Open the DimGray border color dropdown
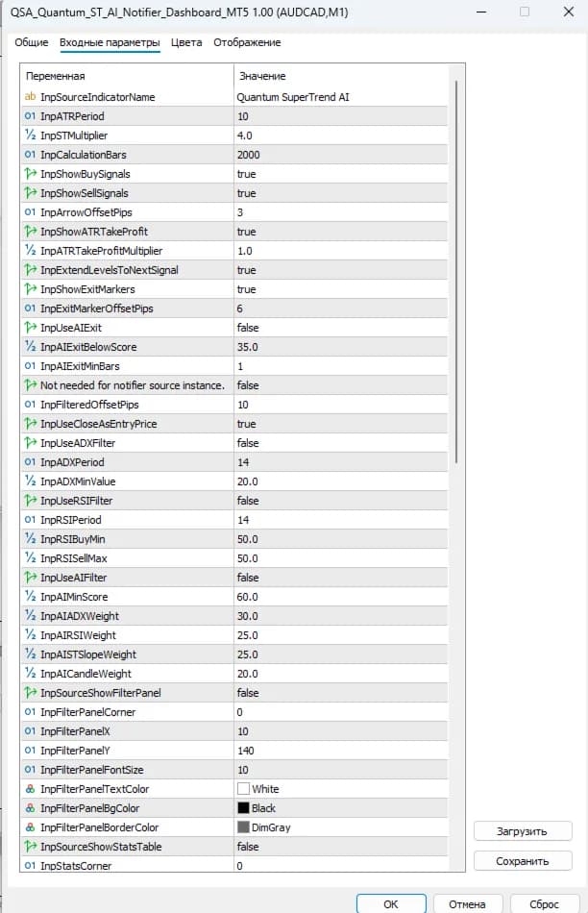 click(x=340, y=827)
